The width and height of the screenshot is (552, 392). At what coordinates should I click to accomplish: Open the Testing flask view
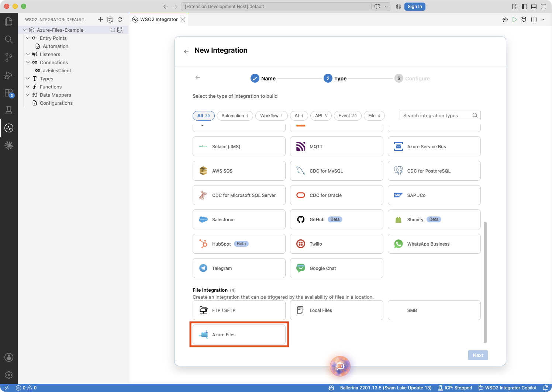(x=9, y=110)
